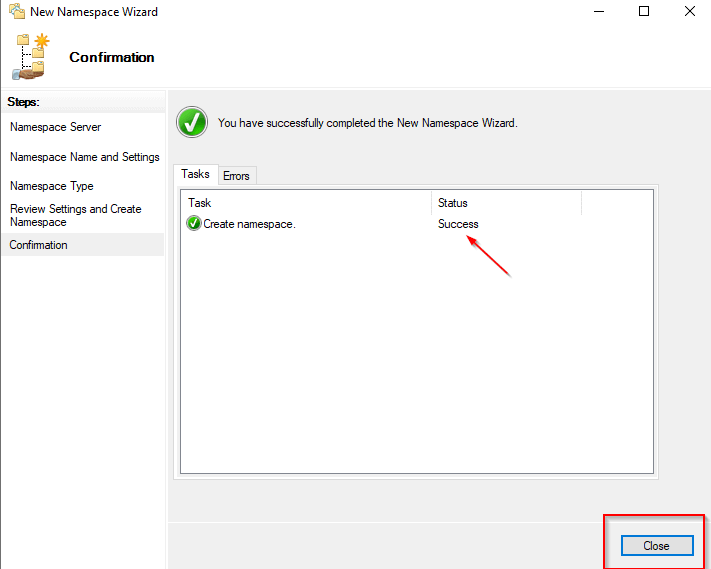
Task: Close the window using the title bar X
Action: coord(690,12)
